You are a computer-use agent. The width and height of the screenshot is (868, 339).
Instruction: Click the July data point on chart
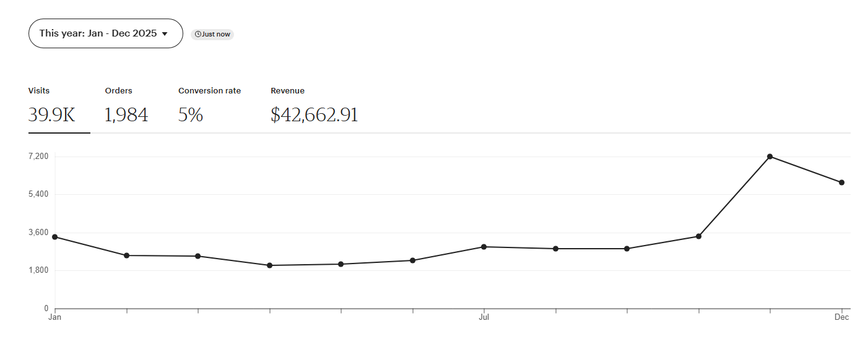[484, 247]
